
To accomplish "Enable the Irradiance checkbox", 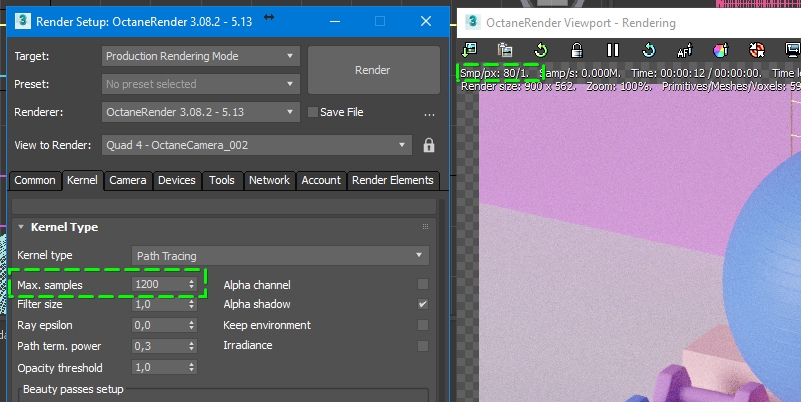I will 422,346.
